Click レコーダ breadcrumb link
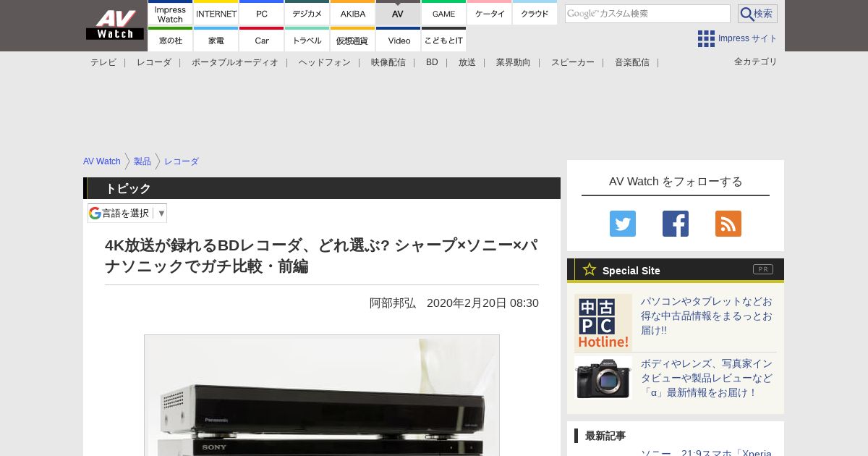The width and height of the screenshot is (868, 456). pos(182,161)
